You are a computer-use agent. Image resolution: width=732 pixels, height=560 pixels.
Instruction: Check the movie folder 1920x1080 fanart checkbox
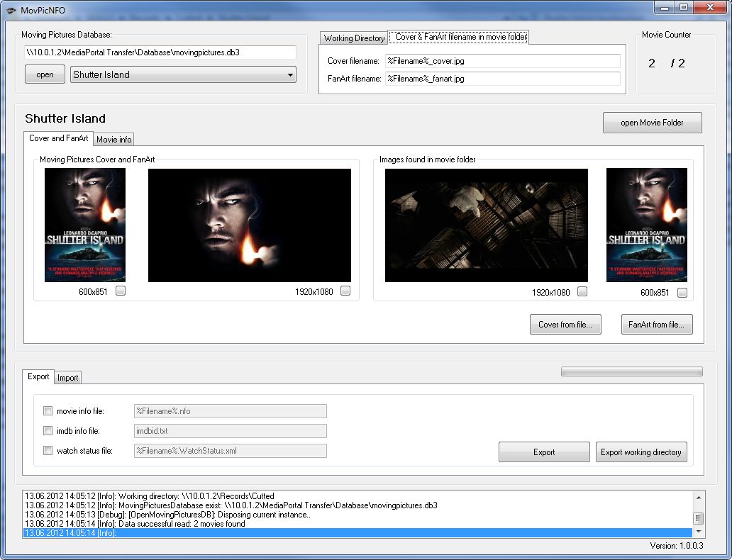coord(582,291)
